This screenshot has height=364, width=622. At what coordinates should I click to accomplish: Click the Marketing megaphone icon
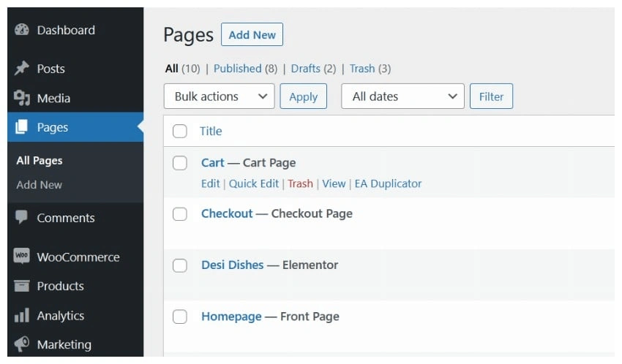tap(22, 344)
